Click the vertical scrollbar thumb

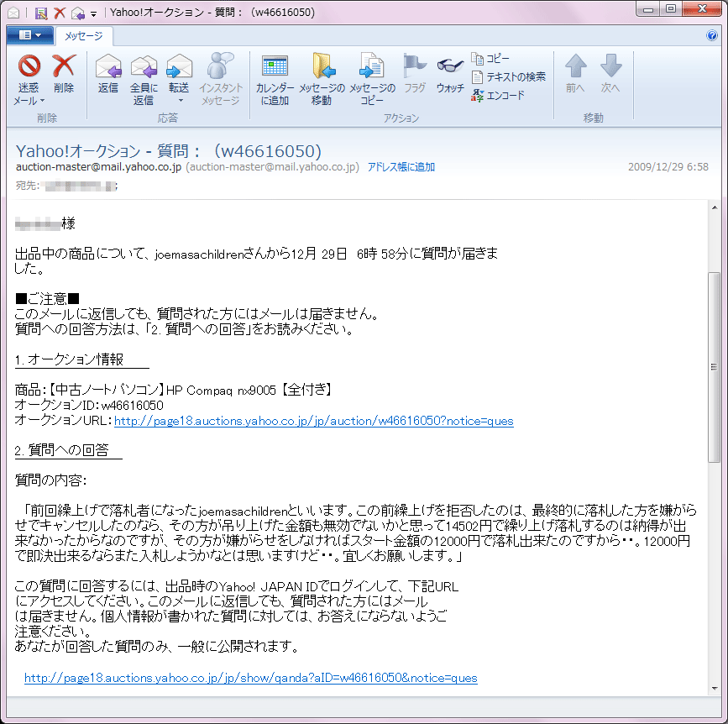[714, 367]
